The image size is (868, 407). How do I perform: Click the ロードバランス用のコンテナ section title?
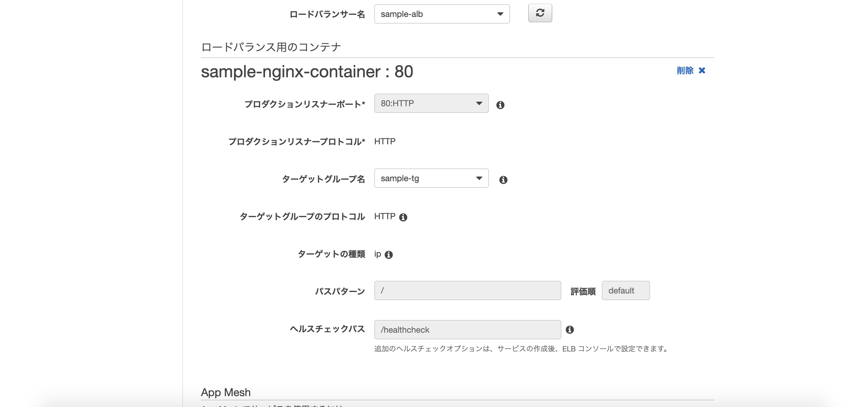[x=271, y=47]
